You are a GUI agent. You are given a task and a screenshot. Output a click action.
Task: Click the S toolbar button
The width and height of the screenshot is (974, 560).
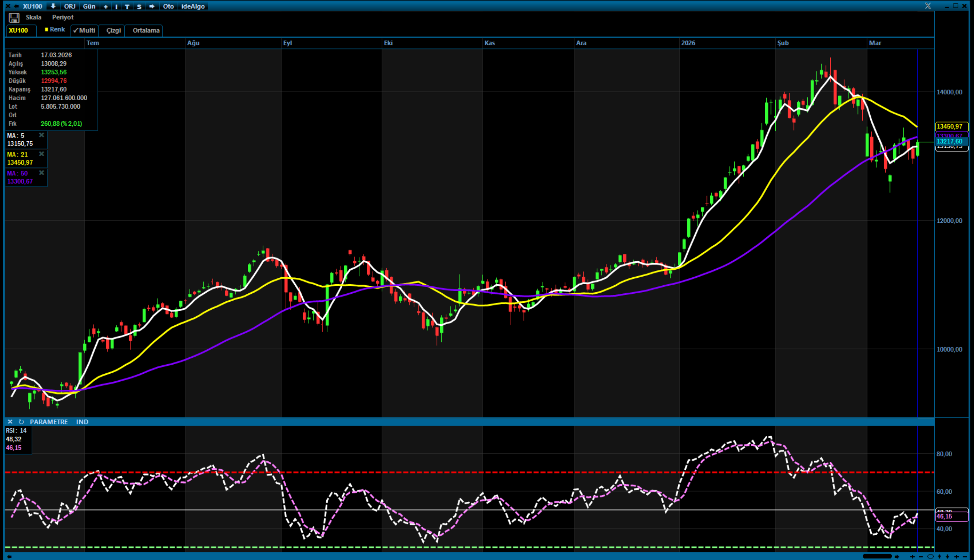tap(139, 6)
